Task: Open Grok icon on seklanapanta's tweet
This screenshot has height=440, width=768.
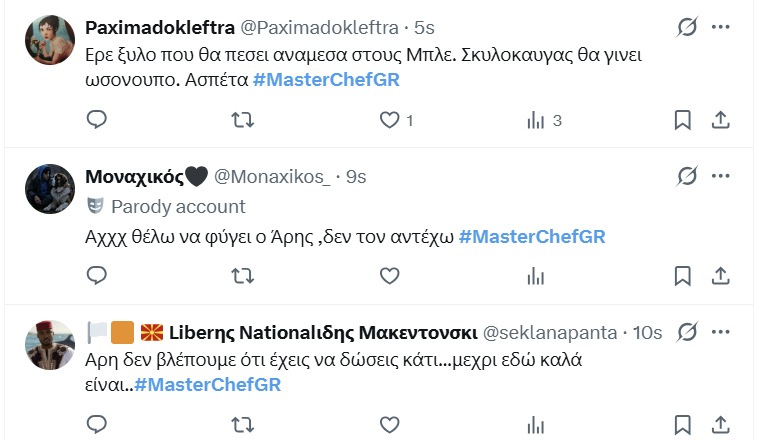Action: [686, 331]
